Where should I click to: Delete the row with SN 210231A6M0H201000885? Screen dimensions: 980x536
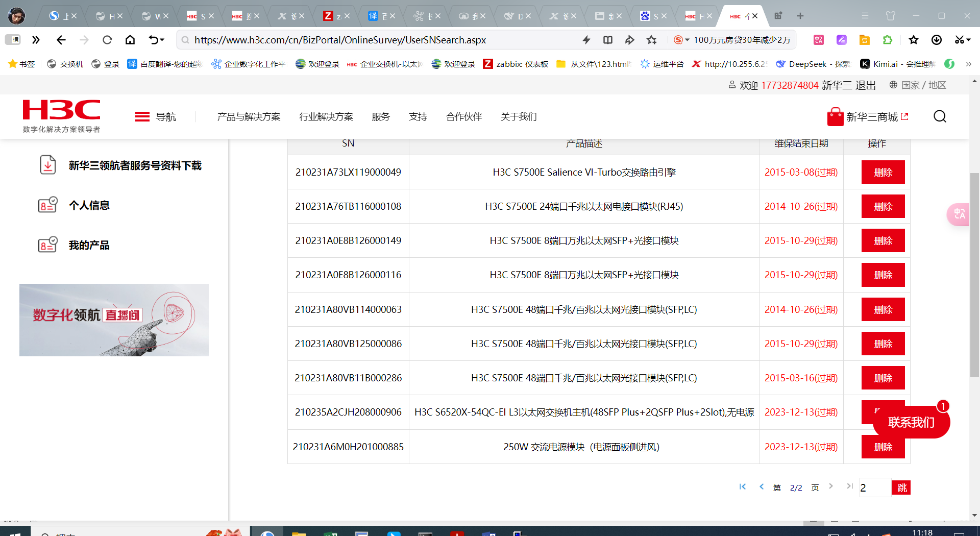click(x=883, y=447)
